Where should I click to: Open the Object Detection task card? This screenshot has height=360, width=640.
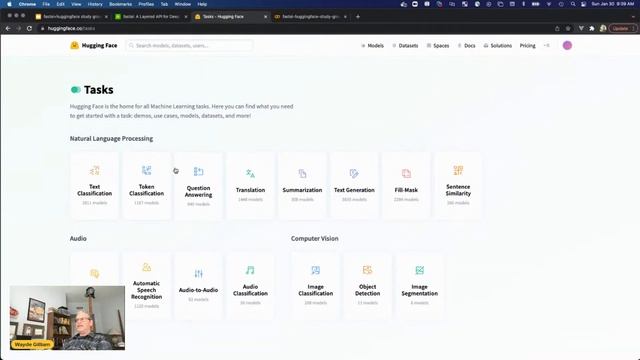(x=367, y=286)
